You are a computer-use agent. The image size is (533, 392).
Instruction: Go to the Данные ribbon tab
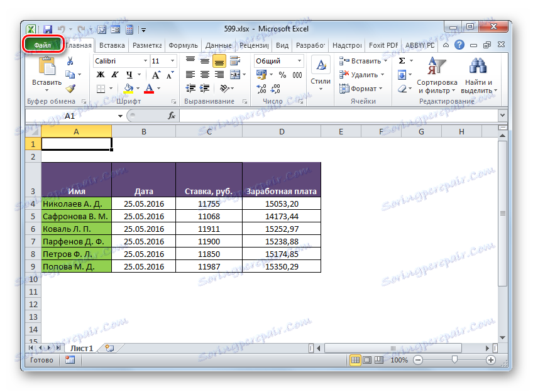click(218, 45)
